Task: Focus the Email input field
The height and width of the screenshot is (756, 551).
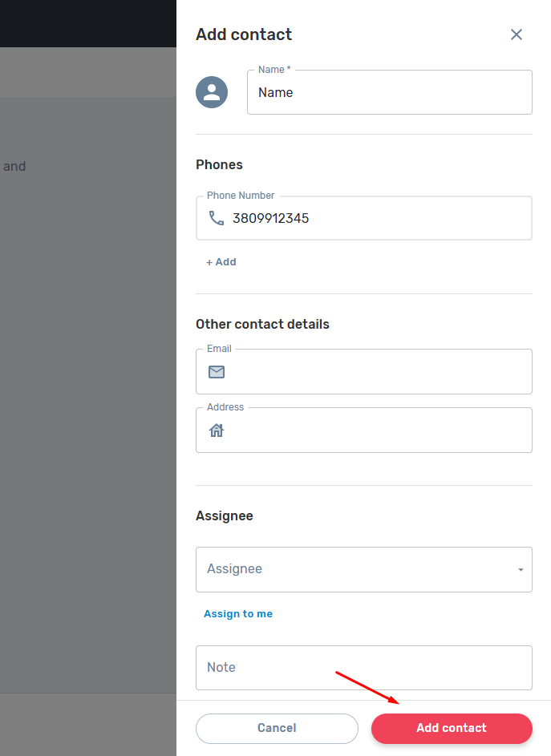Action: coord(377,372)
